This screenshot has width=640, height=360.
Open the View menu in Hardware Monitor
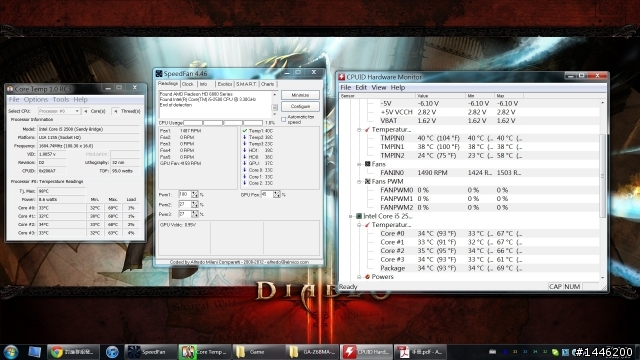point(378,87)
